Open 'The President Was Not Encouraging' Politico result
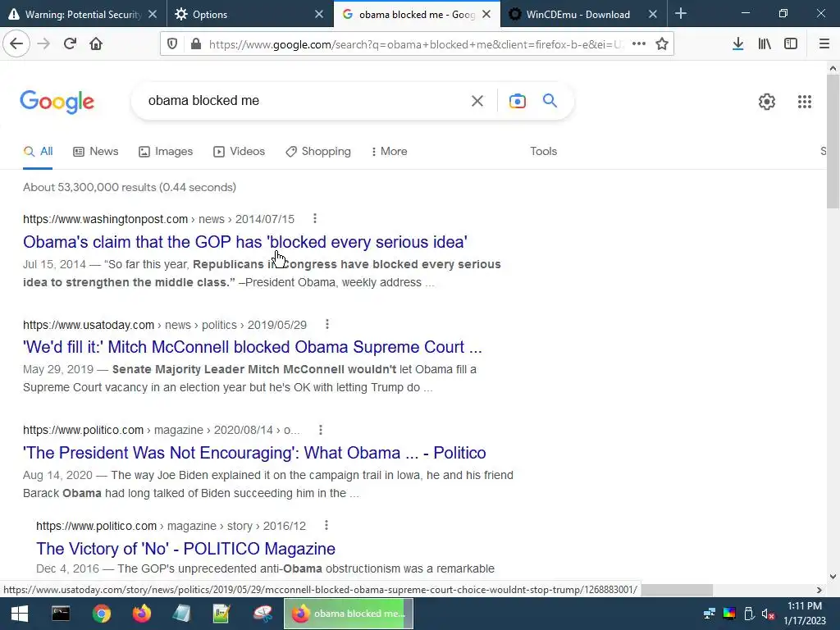840x630 pixels. [x=254, y=453]
